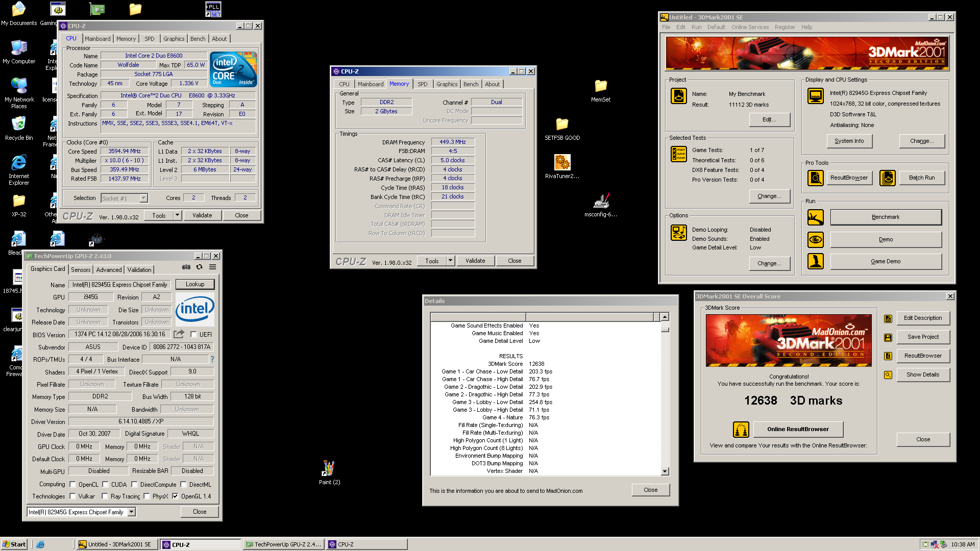Click the ResultBrowser icon in Overall Score window
The image size is (980, 551).
coord(888,356)
